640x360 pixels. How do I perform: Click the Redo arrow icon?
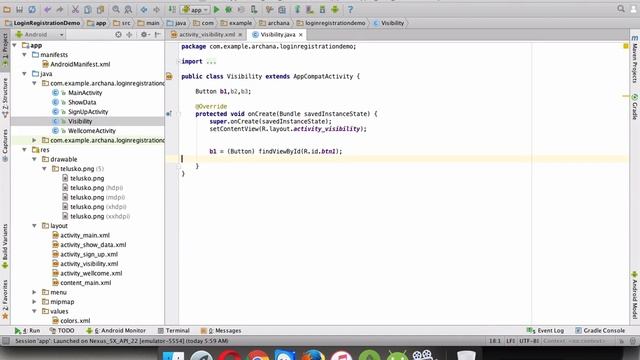60,9
